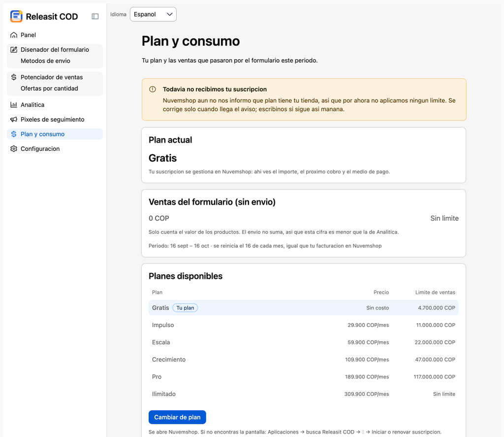This screenshot has height=437, width=504.
Task: Click the 189.900 COP/mes price
Action: click(x=367, y=377)
